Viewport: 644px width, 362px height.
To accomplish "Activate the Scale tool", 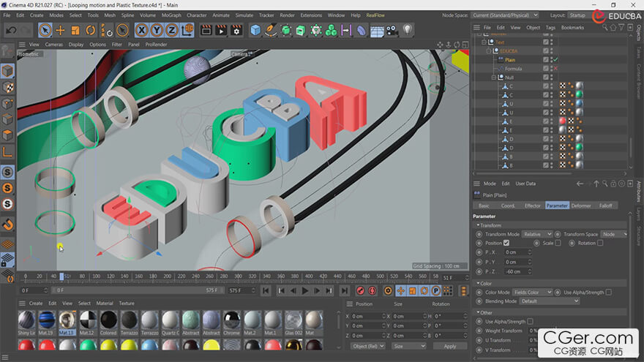I will pos(75,31).
